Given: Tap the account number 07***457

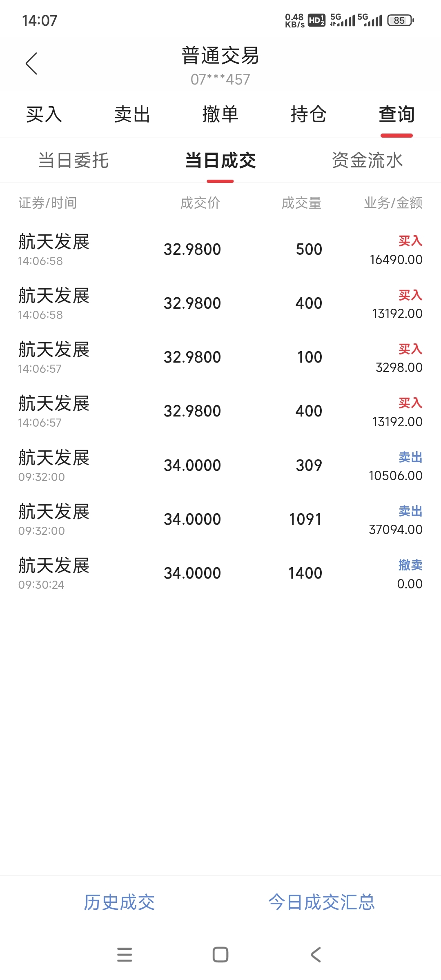Looking at the screenshot, I should coord(220,79).
